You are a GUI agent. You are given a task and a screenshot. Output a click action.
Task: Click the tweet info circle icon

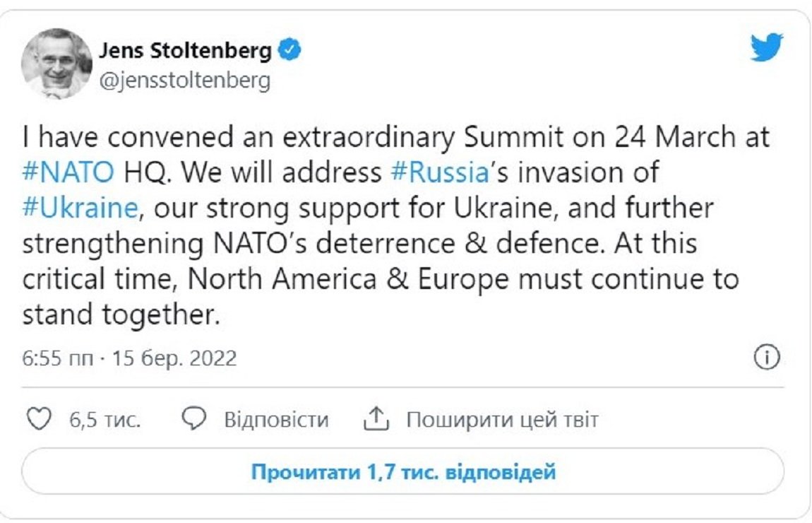tap(767, 358)
